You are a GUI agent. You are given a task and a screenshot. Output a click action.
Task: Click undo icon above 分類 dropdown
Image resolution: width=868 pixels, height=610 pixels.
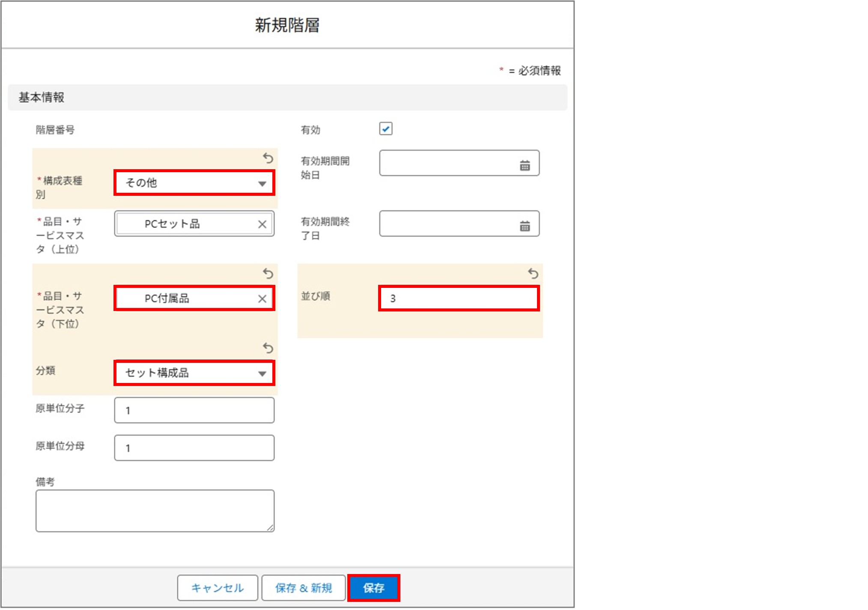(268, 348)
